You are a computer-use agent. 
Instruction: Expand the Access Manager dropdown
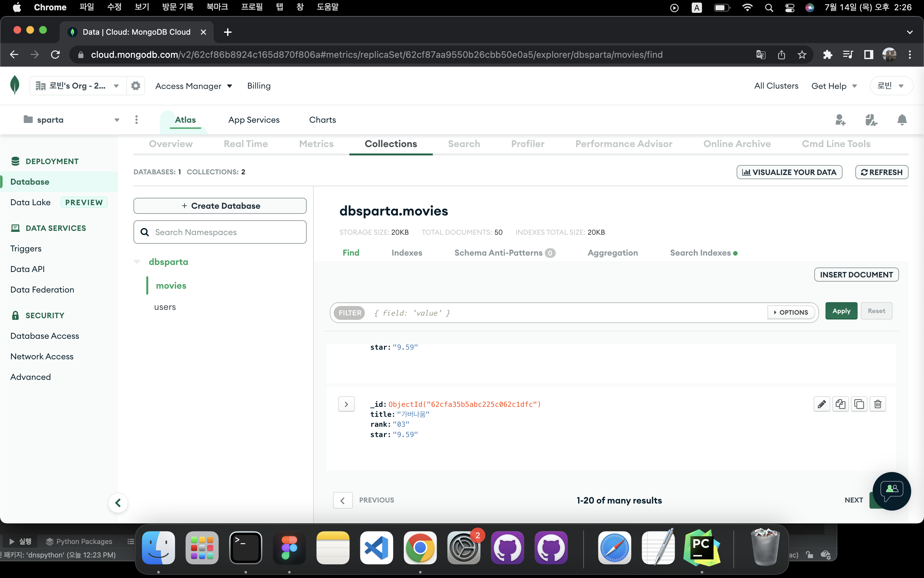click(193, 86)
